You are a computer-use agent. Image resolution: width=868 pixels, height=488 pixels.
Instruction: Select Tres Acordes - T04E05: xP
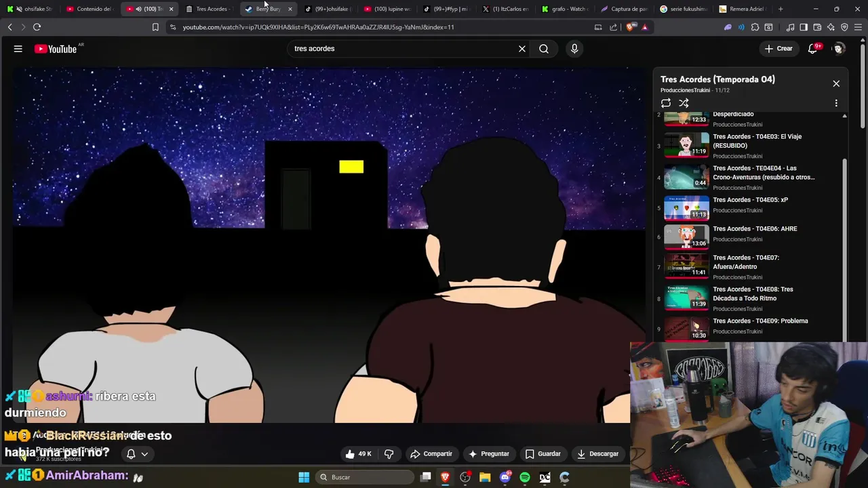pyautogui.click(x=750, y=200)
